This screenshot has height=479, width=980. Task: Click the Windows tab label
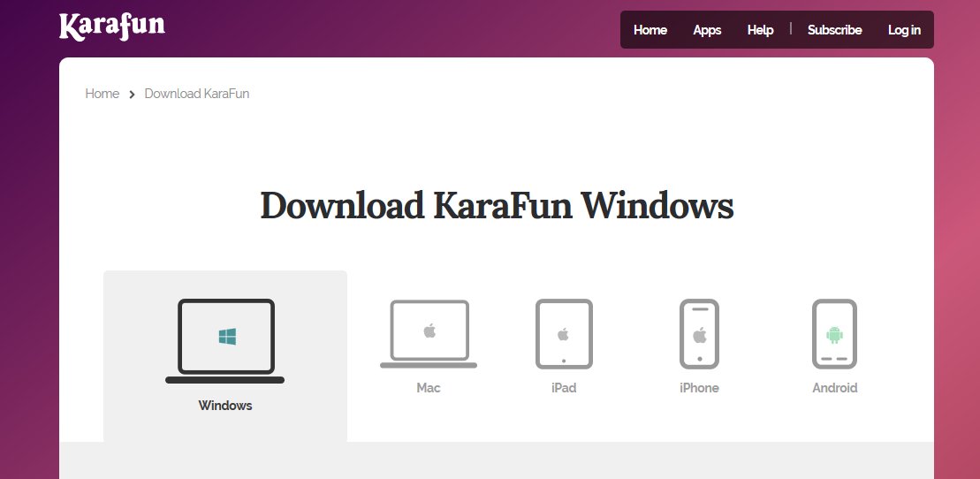225,406
